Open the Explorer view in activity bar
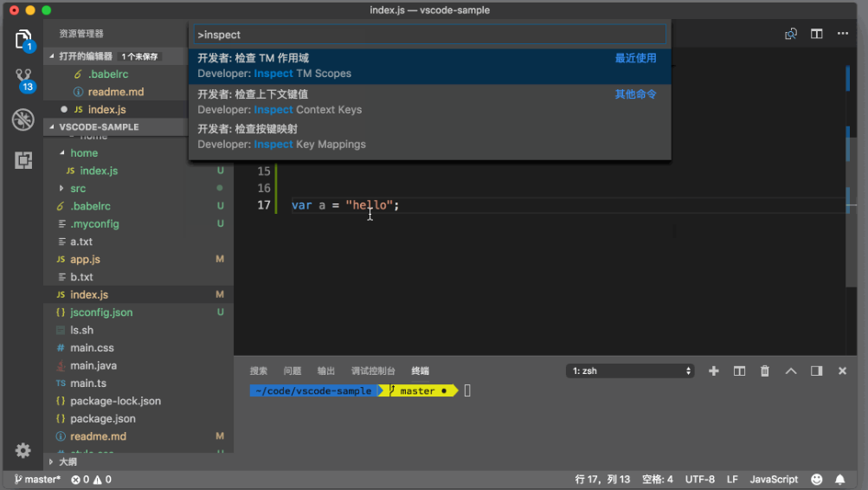This screenshot has height=490, width=868. tap(23, 39)
